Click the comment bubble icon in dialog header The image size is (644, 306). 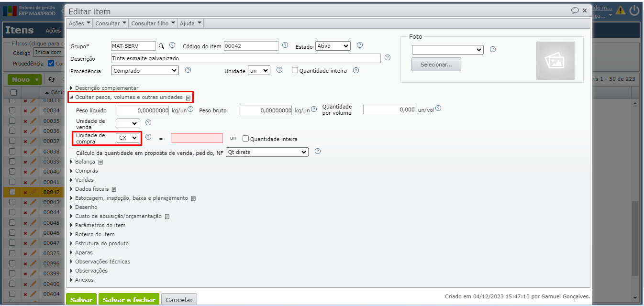tap(575, 10)
